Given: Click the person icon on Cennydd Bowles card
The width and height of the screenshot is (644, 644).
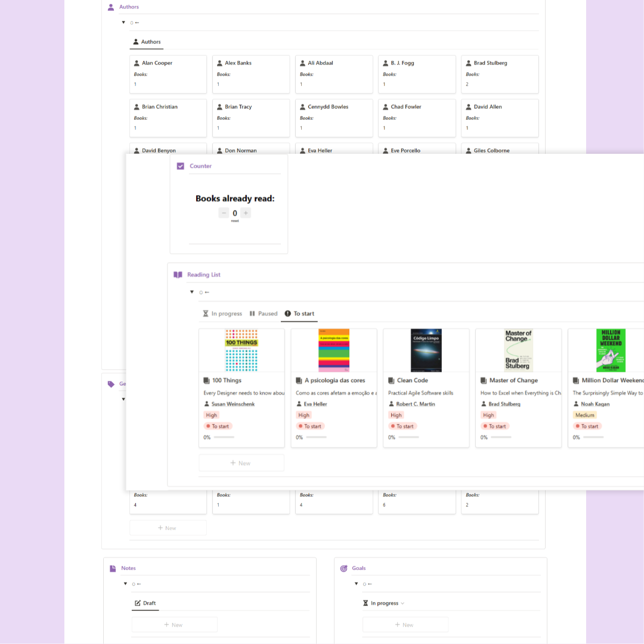Looking at the screenshot, I should 303,107.
